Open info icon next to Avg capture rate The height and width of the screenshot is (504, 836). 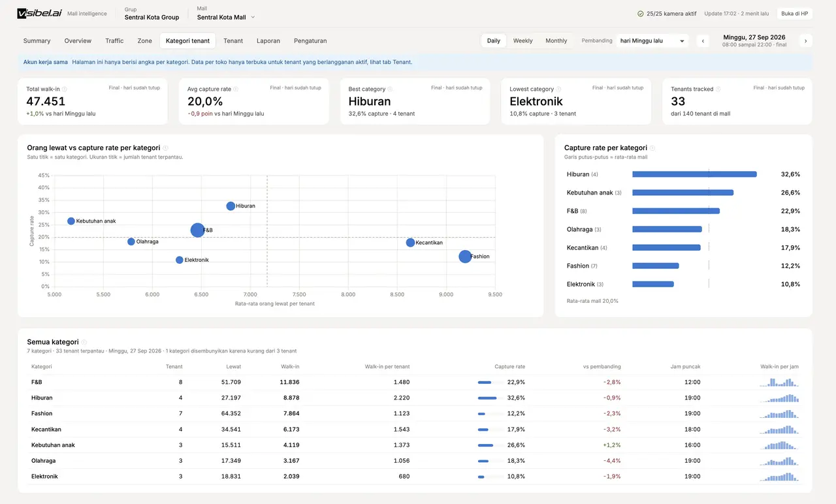pos(236,89)
